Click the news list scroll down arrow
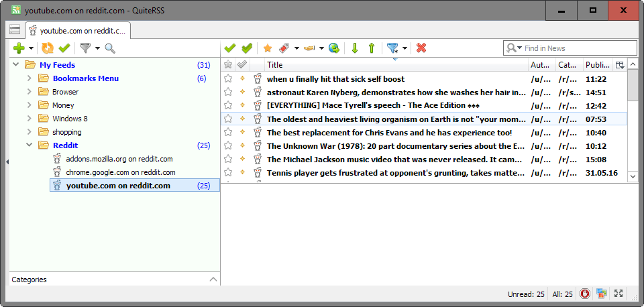Screen dimensions: 644x307 tap(633, 176)
